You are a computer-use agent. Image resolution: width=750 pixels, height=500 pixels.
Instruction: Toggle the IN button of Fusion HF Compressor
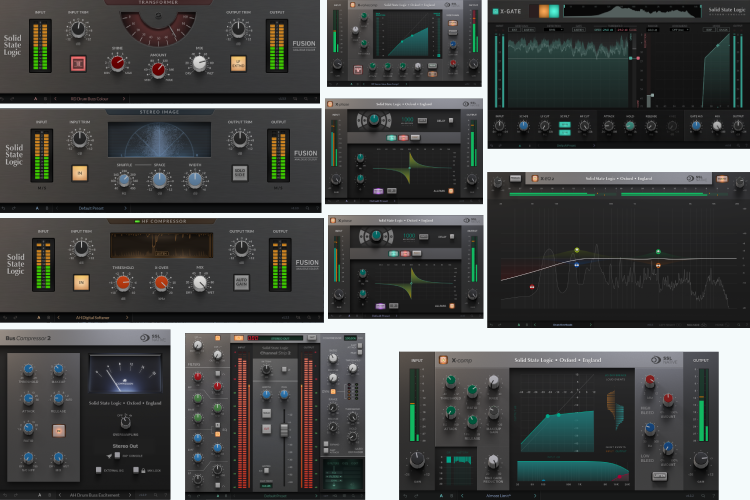click(x=81, y=282)
